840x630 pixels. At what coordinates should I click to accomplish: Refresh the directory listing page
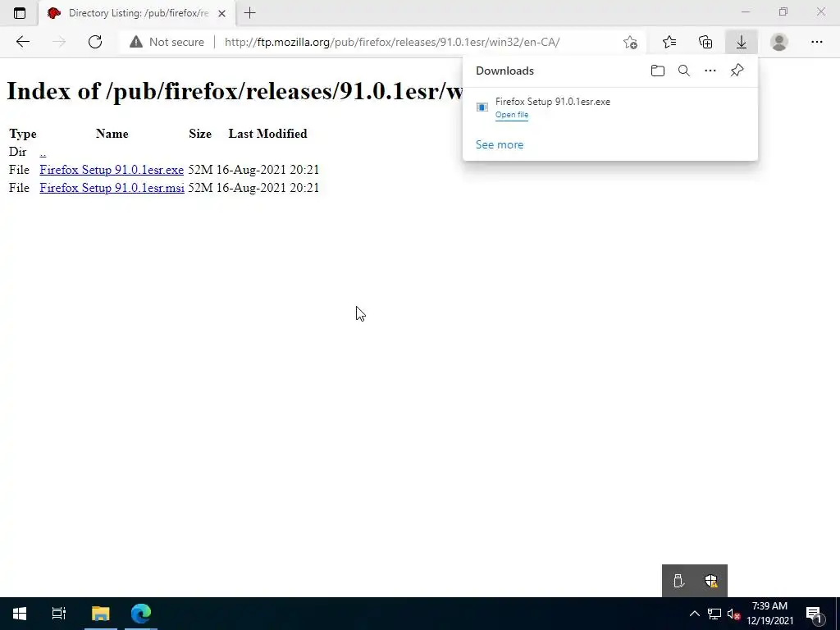pyautogui.click(x=95, y=42)
